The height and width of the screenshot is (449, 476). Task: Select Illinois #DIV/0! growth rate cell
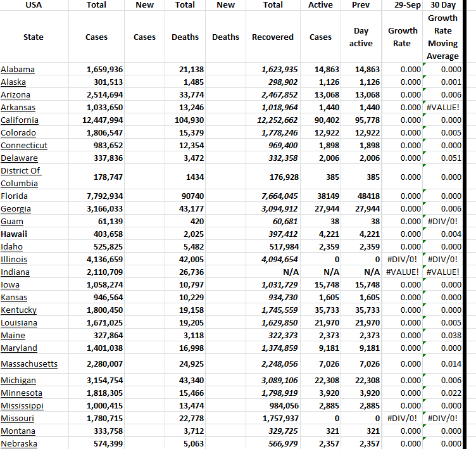[x=403, y=260]
